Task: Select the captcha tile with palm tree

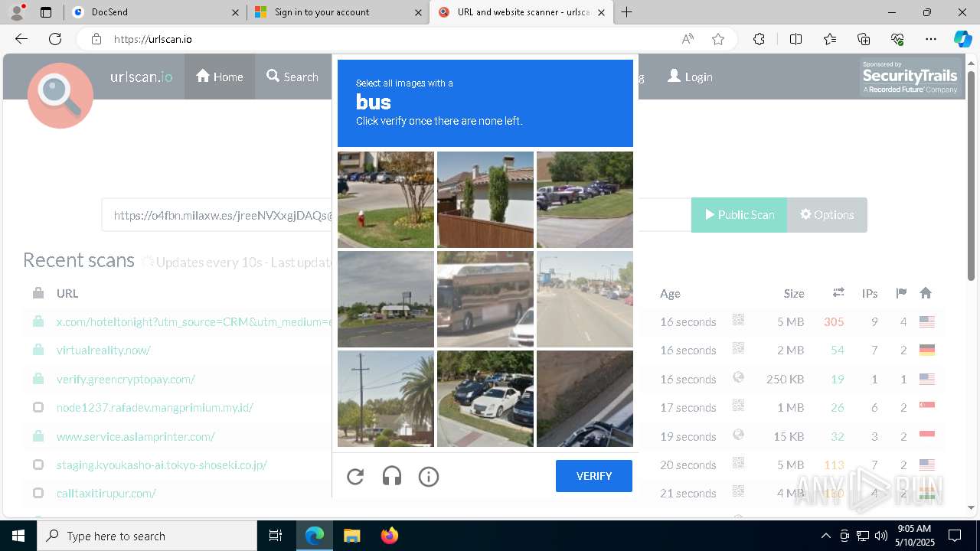Action: (386, 399)
